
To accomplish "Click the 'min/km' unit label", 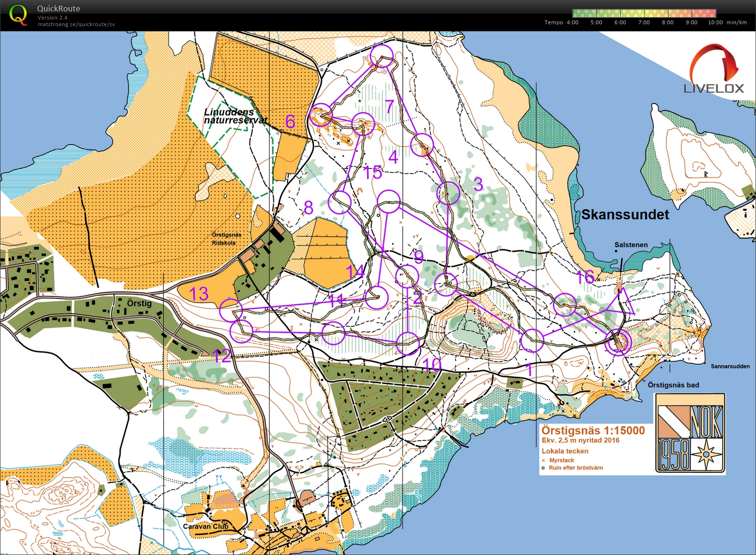I will click(737, 22).
